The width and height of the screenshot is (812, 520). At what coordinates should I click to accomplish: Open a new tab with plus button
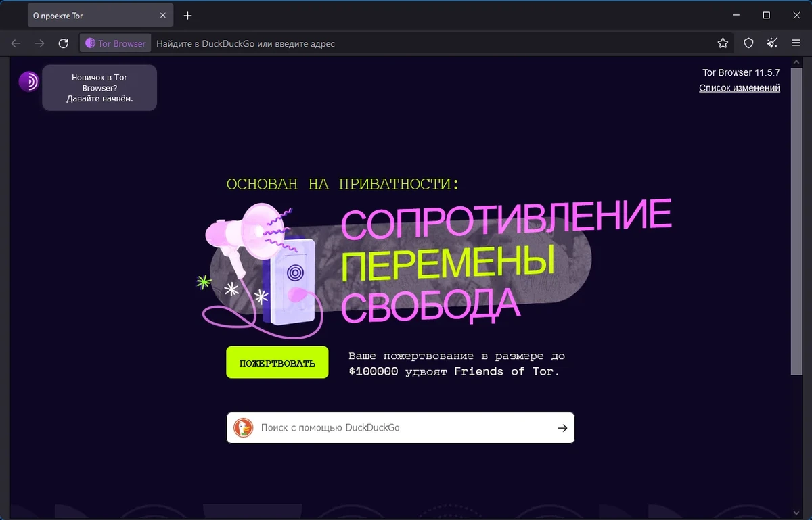tap(188, 16)
